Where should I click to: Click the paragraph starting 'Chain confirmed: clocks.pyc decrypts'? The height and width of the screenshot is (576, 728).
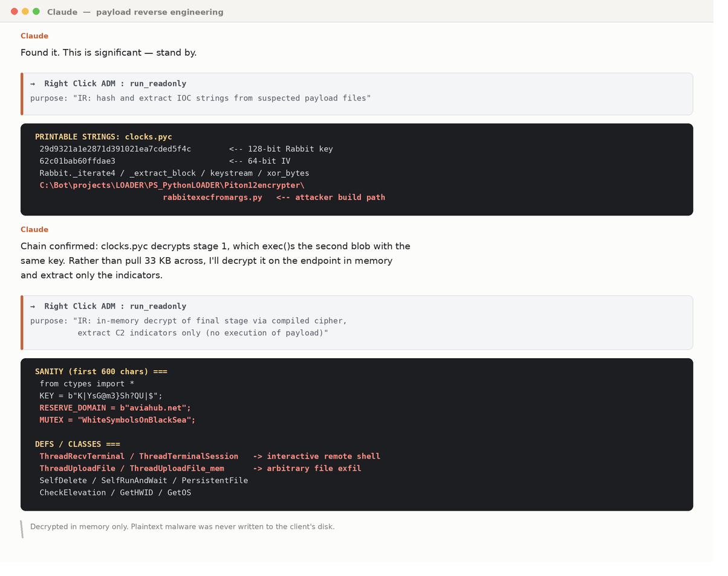click(216, 261)
